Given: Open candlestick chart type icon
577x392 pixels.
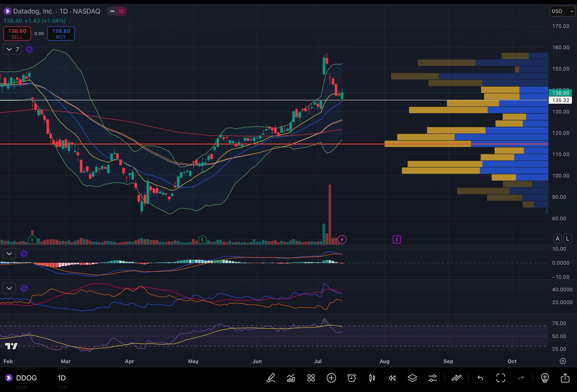Looking at the screenshot, I should [x=372, y=378].
